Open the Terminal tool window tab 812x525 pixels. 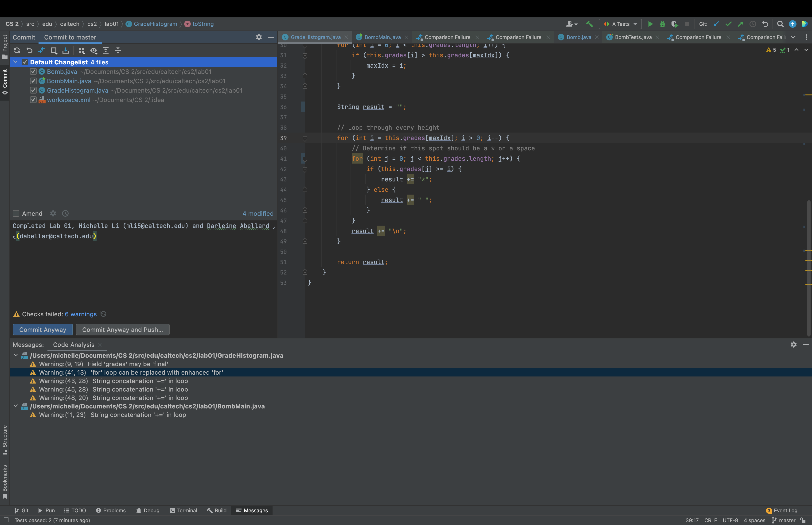point(183,510)
